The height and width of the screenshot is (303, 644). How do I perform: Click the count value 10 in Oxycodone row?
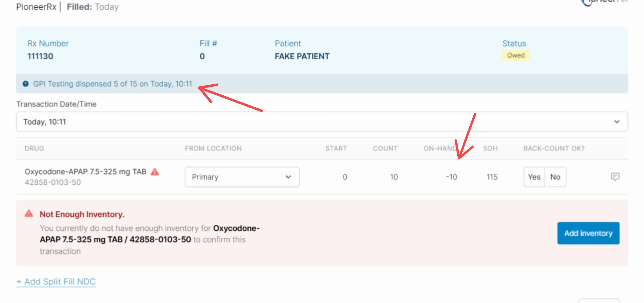click(x=394, y=177)
